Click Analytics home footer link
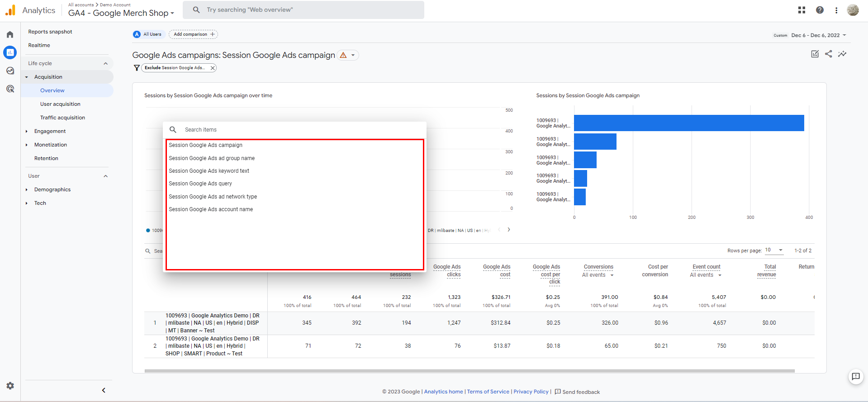 (443, 392)
